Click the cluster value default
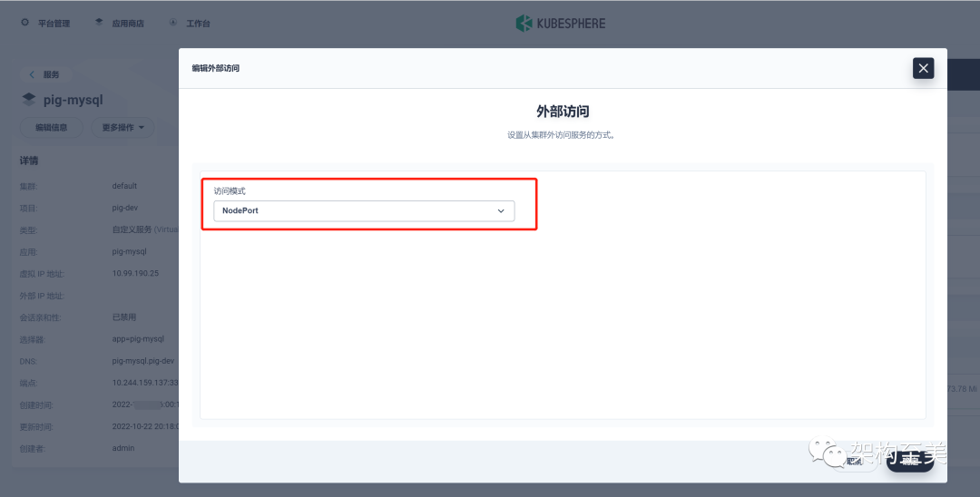 124,186
